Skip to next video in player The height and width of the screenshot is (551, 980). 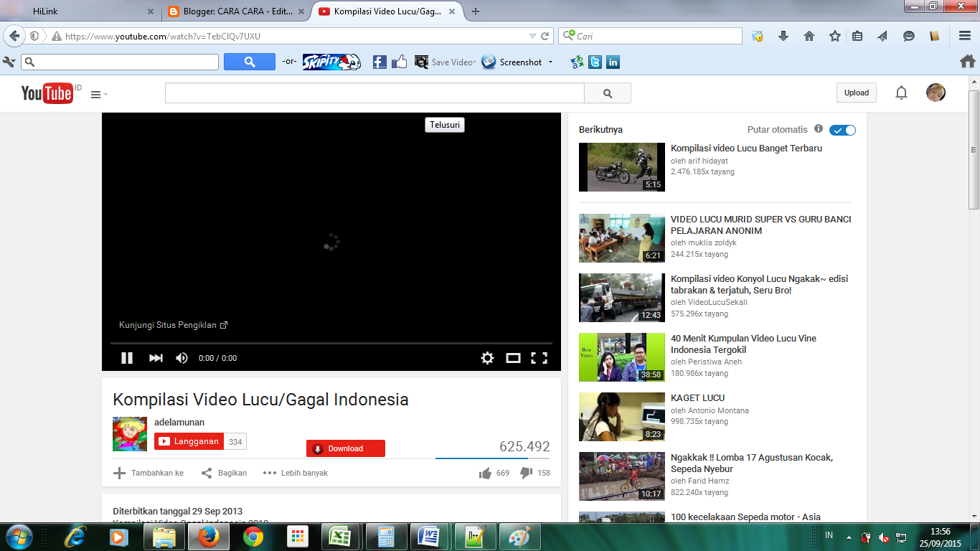(156, 358)
